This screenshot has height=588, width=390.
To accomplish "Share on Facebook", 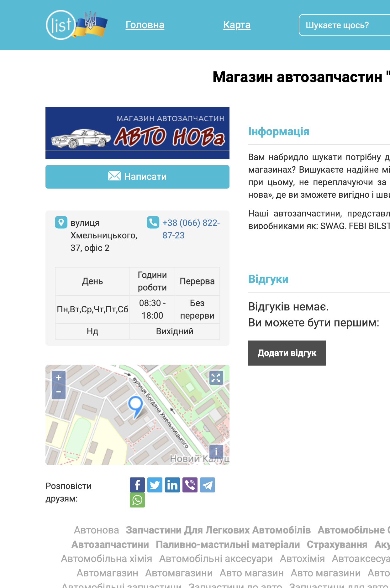I will click(x=137, y=485).
